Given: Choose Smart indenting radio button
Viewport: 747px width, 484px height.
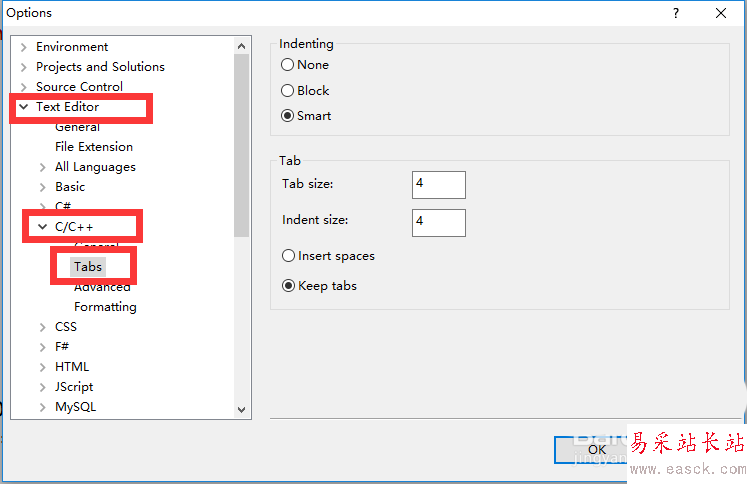Looking at the screenshot, I should pyautogui.click(x=288, y=116).
